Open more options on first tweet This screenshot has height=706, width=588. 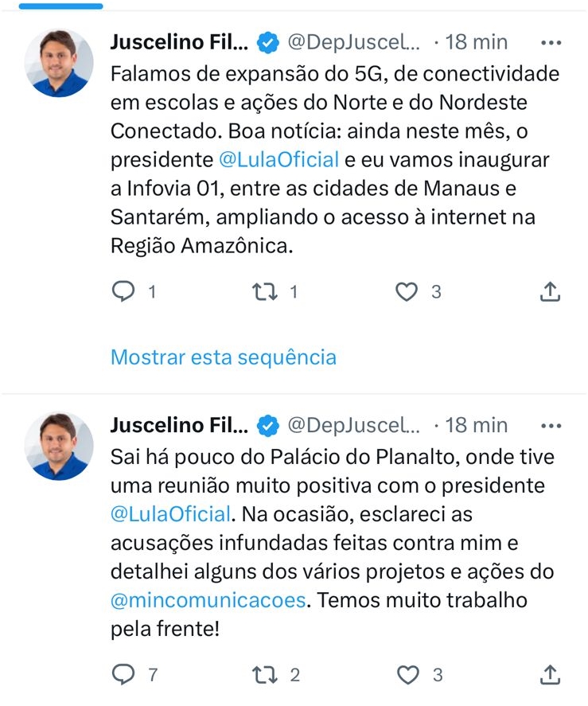551,42
